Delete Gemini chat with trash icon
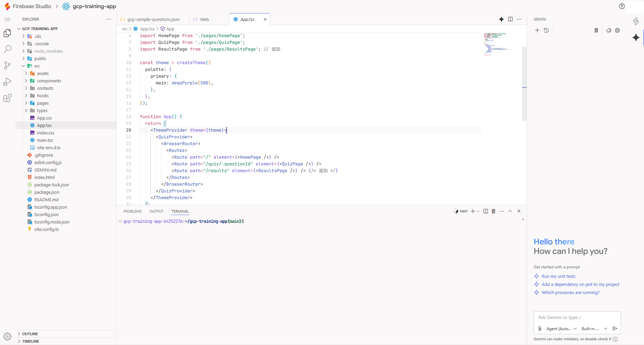The height and width of the screenshot is (345, 644). click(x=596, y=30)
